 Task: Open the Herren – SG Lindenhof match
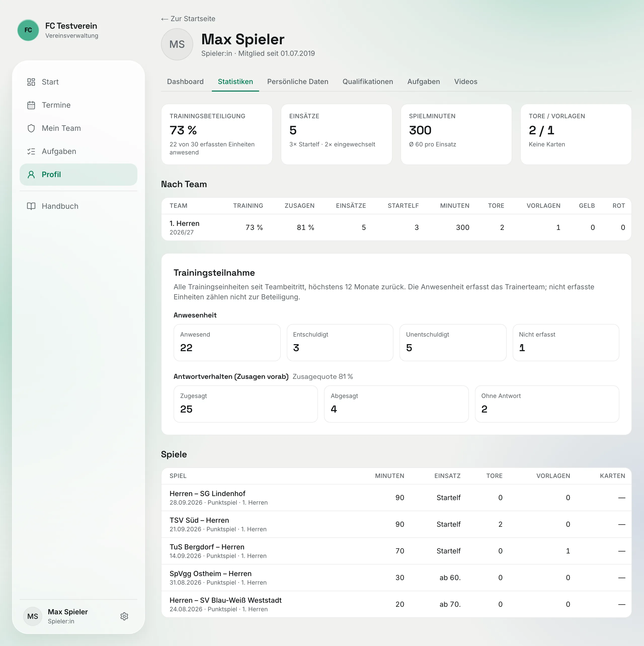[396, 498]
